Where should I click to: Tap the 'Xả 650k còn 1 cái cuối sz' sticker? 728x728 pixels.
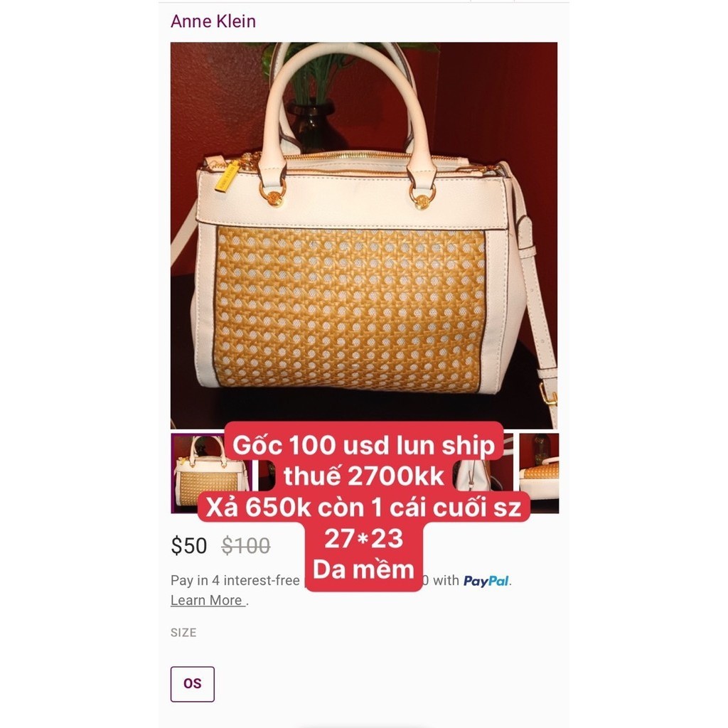(x=363, y=507)
